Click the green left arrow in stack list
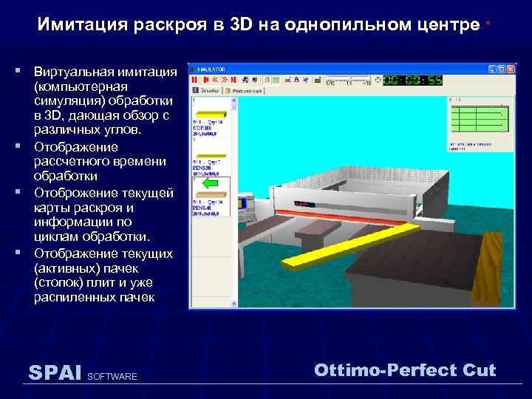 click(x=210, y=183)
